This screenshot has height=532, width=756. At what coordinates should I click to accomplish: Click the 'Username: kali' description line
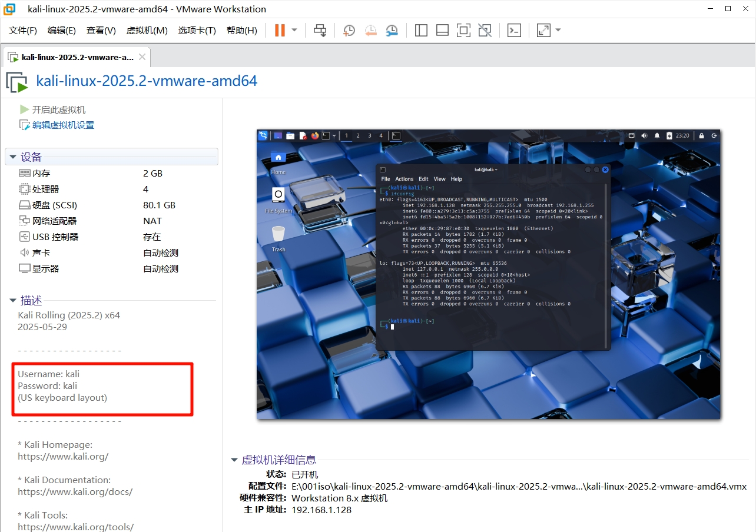point(48,374)
